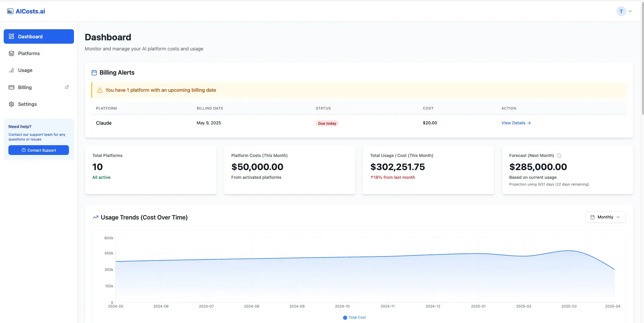Viewport: 644px width, 323px height.
Task: Open the user avatar T
Action: click(621, 11)
